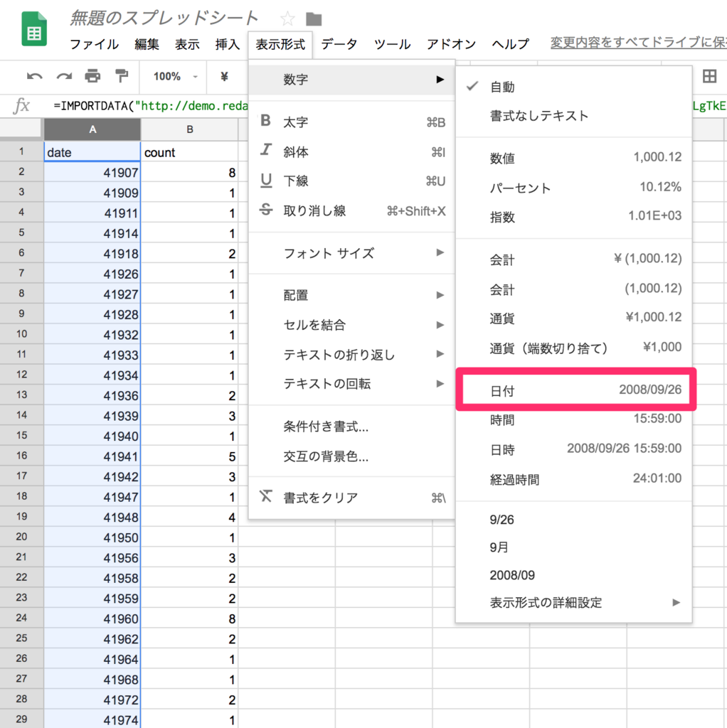Image resolution: width=727 pixels, height=728 pixels.
Task: Choose 通貨（端数切り捨て）format
Action: click(x=573, y=348)
